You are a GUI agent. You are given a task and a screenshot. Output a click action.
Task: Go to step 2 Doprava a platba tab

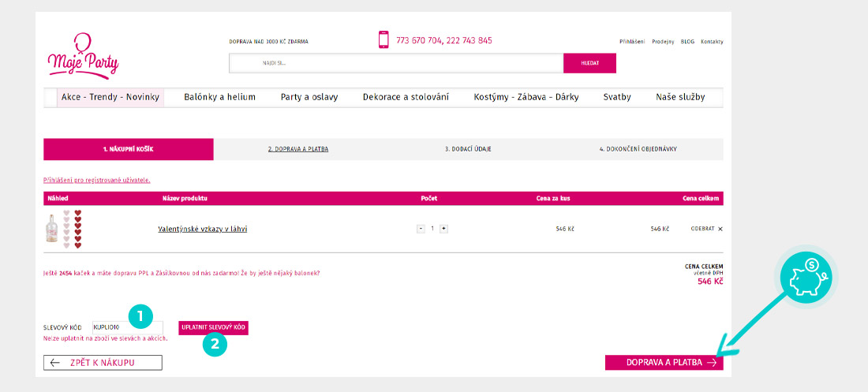click(x=298, y=149)
